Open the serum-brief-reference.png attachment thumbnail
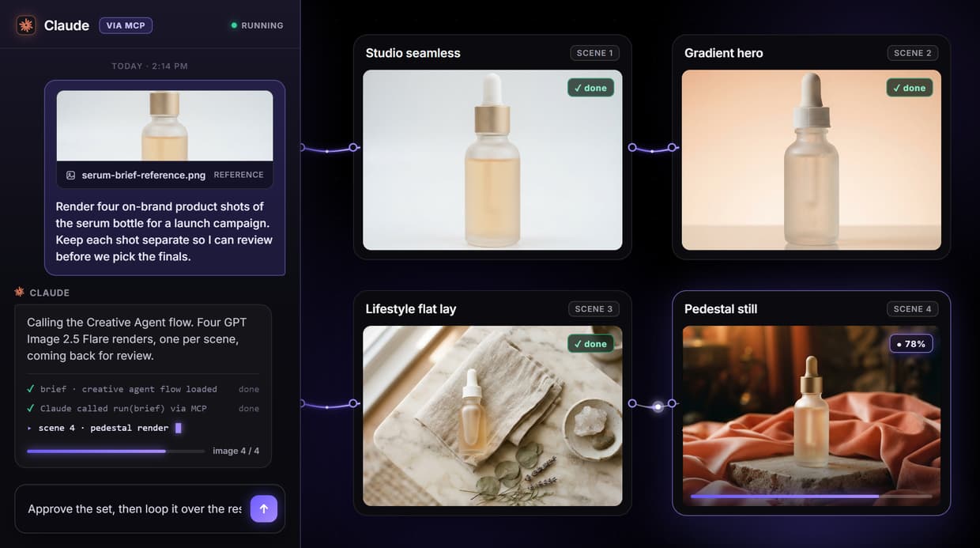 (x=164, y=126)
